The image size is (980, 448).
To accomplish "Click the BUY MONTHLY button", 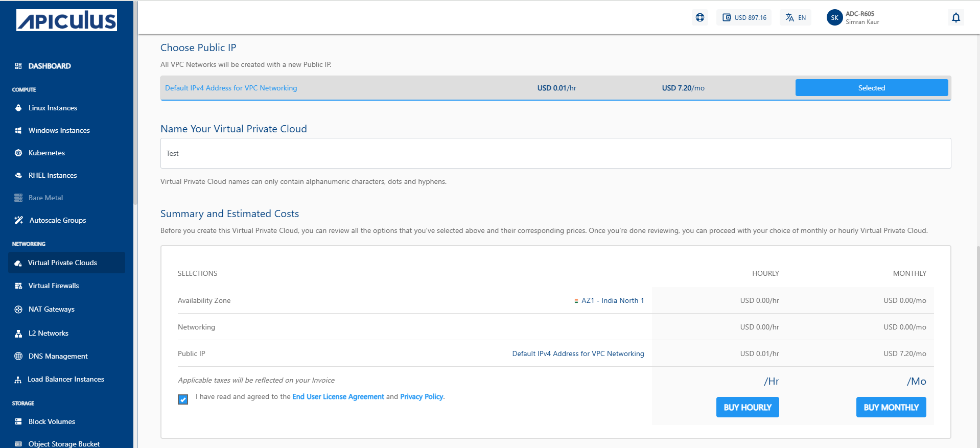I will [891, 407].
